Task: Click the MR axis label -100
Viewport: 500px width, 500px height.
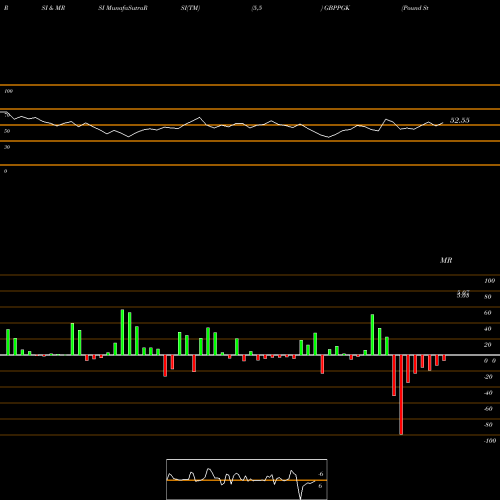Action: click(490, 441)
